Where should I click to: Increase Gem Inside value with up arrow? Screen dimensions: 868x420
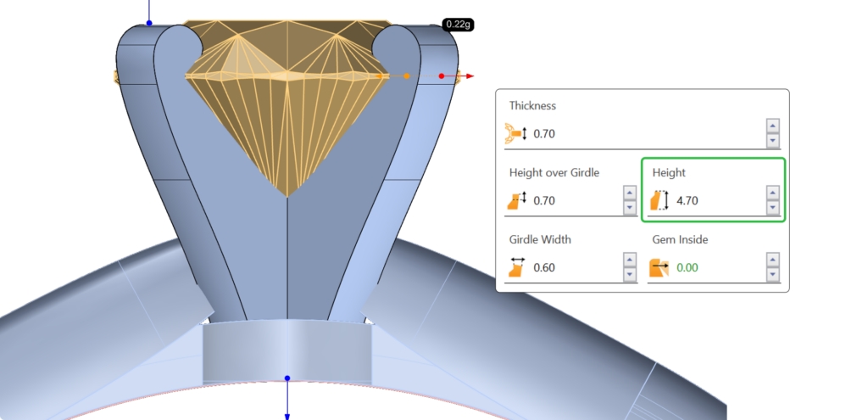tap(772, 260)
